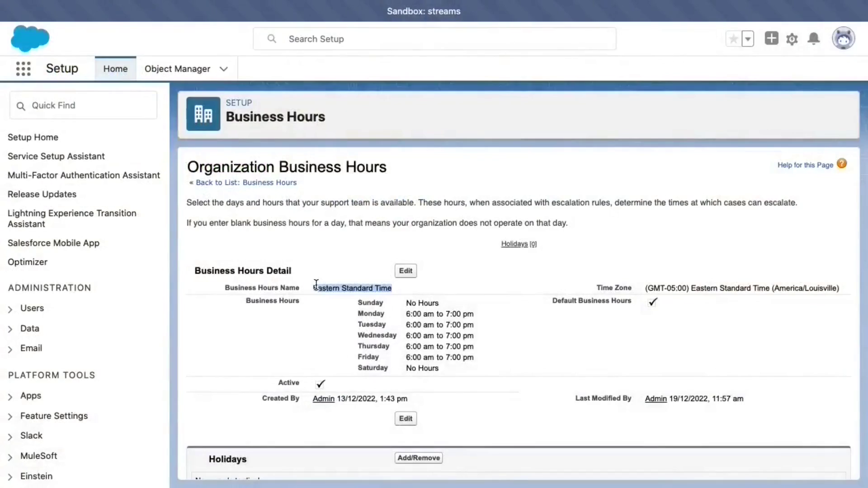This screenshot has width=868, height=488.
Task: Click the bottom Edit button
Action: 406,418
